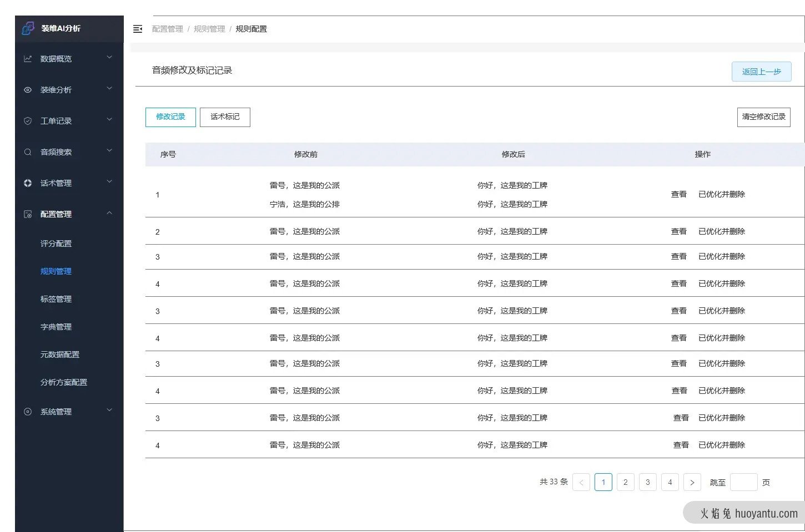
Task: Go to page 1 in pagination
Action: (x=603, y=482)
